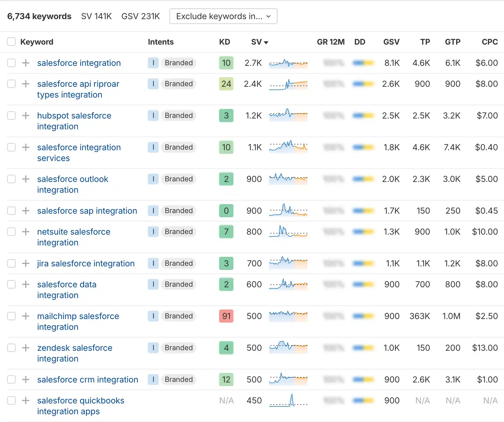
Task: Click the CPC column header
Action: coord(490,42)
